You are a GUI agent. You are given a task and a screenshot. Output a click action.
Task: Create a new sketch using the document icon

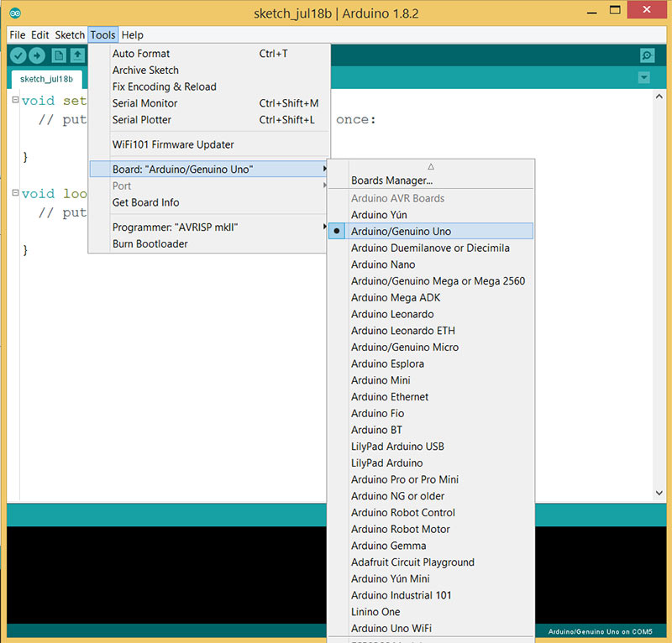59,54
